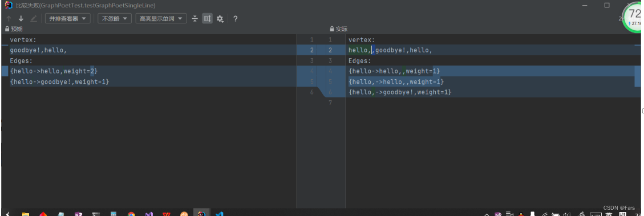The width and height of the screenshot is (644, 216).
Task: Toggle synchronized scrolling button
Action: (x=208, y=18)
